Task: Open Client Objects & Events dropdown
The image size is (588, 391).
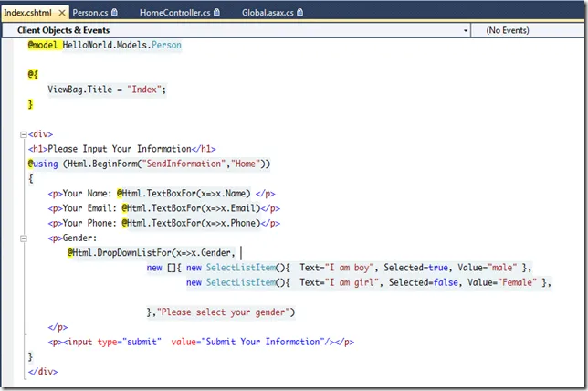Action: (236, 30)
